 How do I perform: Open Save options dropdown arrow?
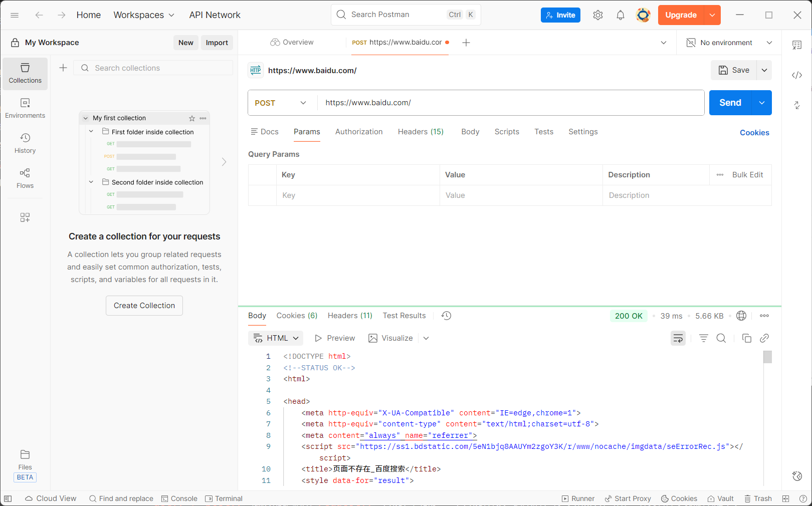tap(764, 70)
